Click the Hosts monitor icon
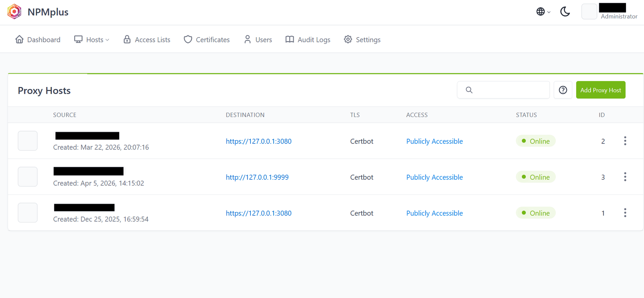The height and width of the screenshot is (298, 644). point(78,39)
